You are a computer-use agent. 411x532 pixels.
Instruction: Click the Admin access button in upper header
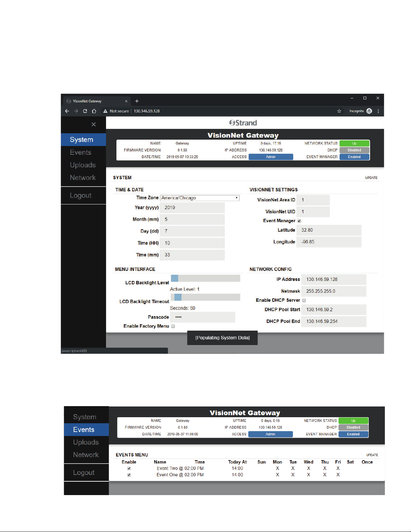pyautogui.click(x=271, y=157)
